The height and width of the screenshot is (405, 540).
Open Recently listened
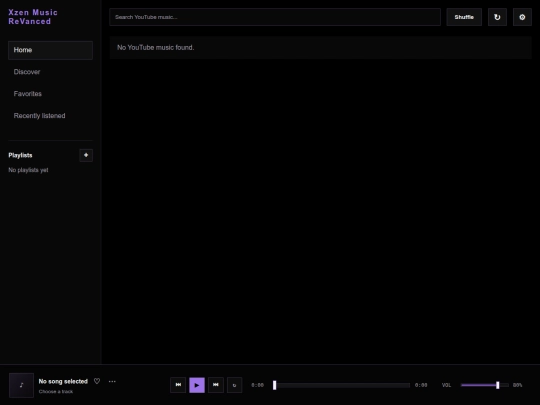pyautogui.click(x=50, y=116)
